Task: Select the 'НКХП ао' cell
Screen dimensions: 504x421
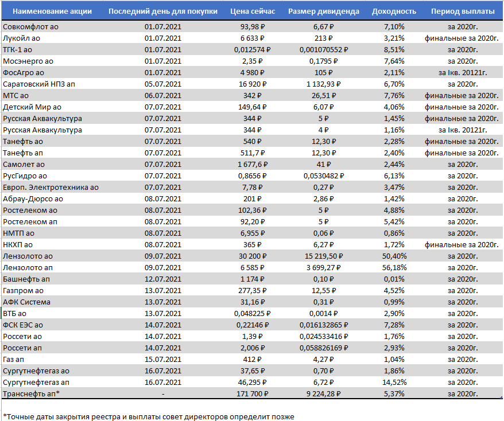Action: (18, 245)
